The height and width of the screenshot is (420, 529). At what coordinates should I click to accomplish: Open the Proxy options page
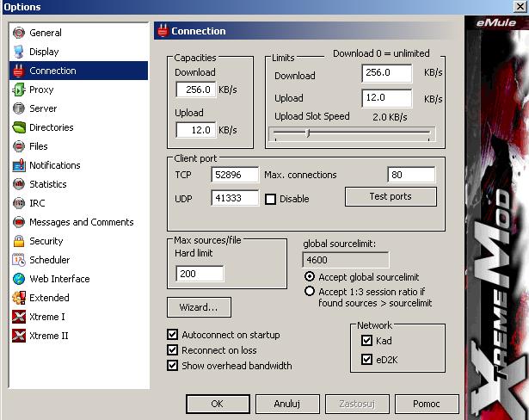(x=78, y=90)
